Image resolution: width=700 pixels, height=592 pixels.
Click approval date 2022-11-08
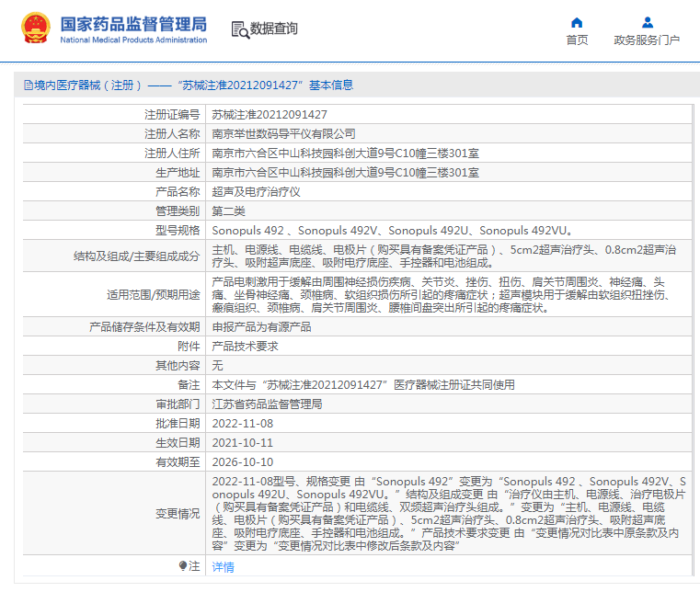tap(243, 424)
